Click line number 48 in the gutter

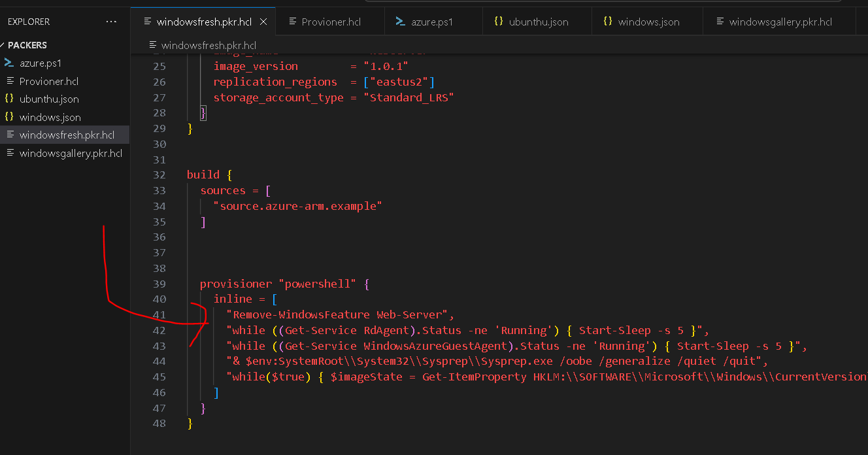point(159,424)
